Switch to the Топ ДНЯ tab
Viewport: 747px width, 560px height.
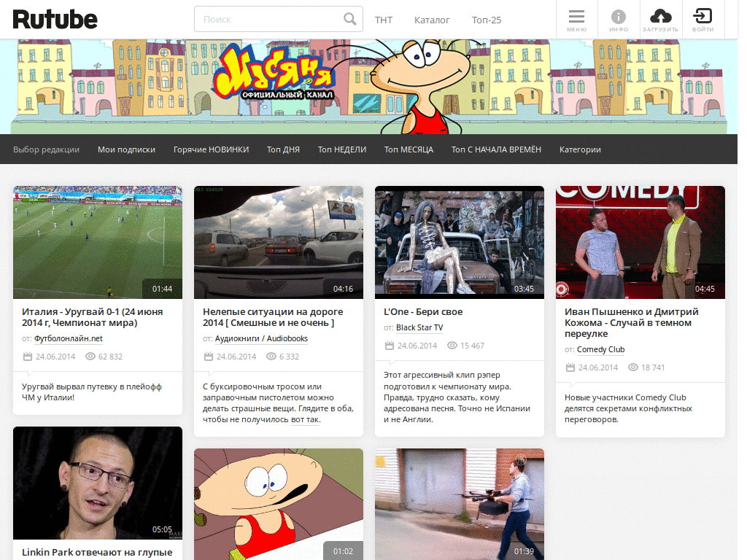point(283,149)
